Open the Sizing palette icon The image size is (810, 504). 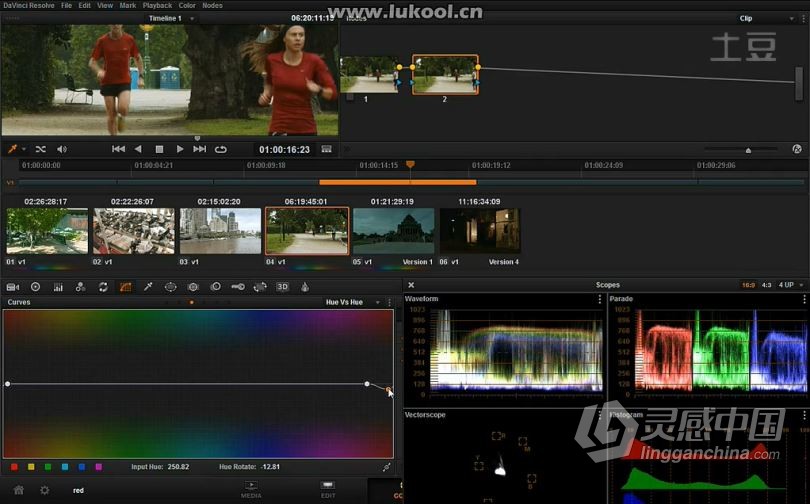[x=260, y=287]
